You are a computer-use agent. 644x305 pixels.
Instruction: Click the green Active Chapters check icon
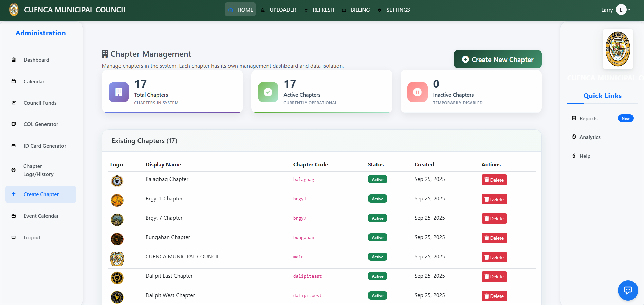[268, 92]
